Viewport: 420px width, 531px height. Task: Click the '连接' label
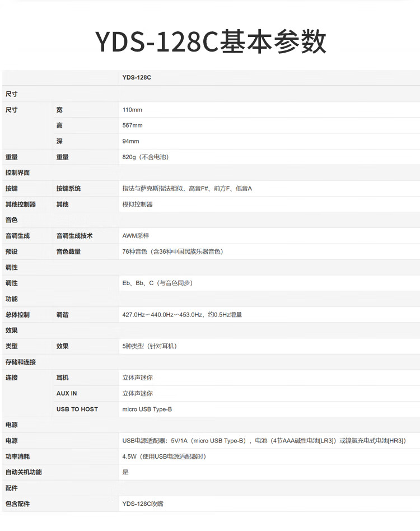(x=12, y=378)
